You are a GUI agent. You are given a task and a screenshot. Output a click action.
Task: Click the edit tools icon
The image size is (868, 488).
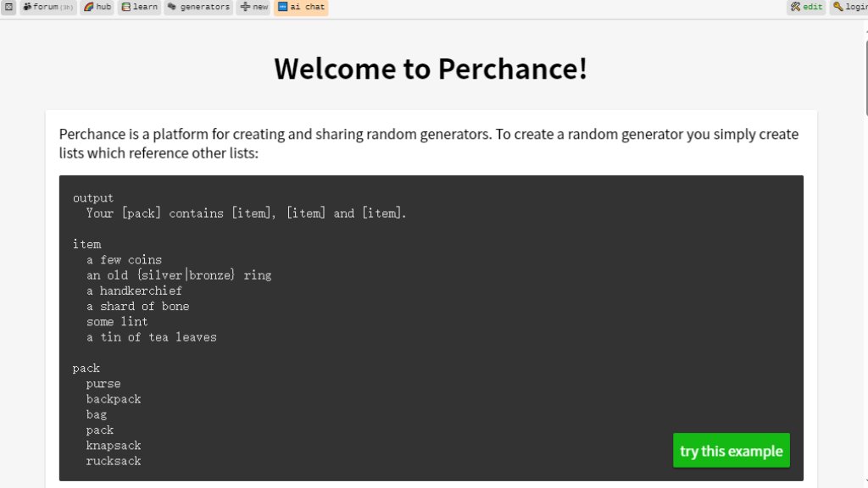pos(795,7)
